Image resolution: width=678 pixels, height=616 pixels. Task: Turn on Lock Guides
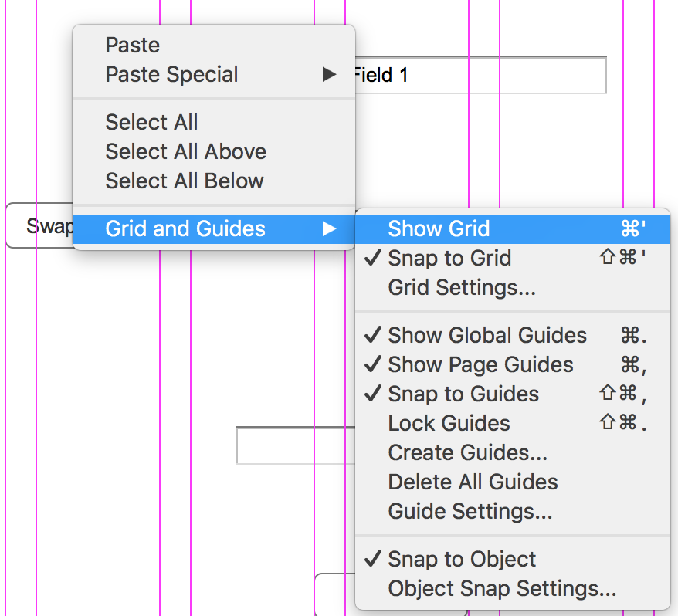point(449,424)
